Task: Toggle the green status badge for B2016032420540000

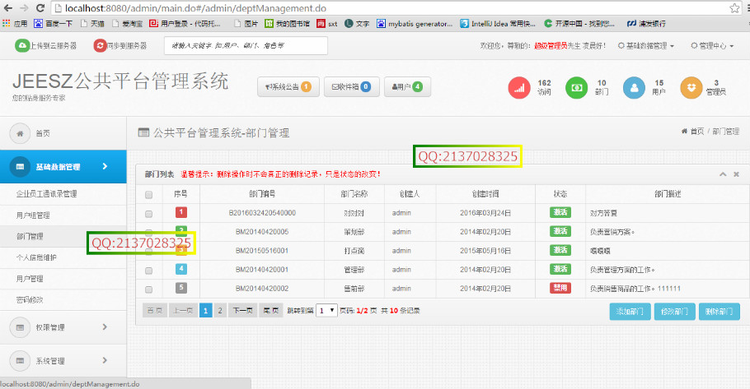Action: (560, 212)
